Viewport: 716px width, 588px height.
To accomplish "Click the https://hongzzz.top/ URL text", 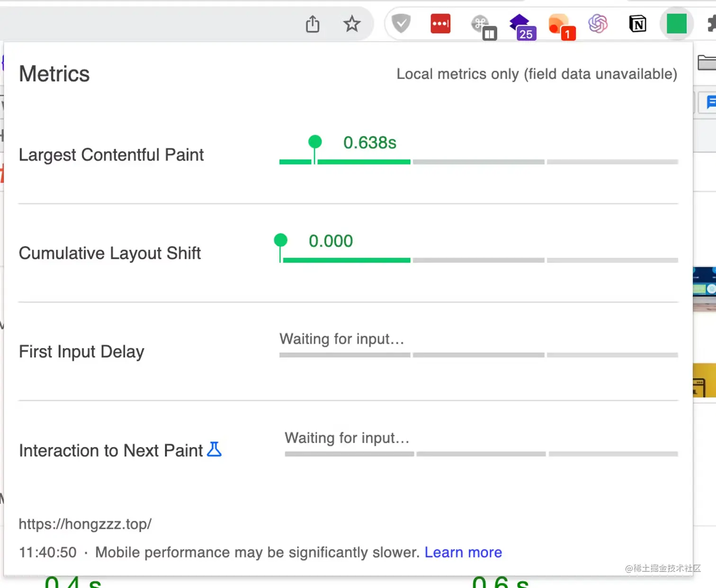I will (x=85, y=524).
